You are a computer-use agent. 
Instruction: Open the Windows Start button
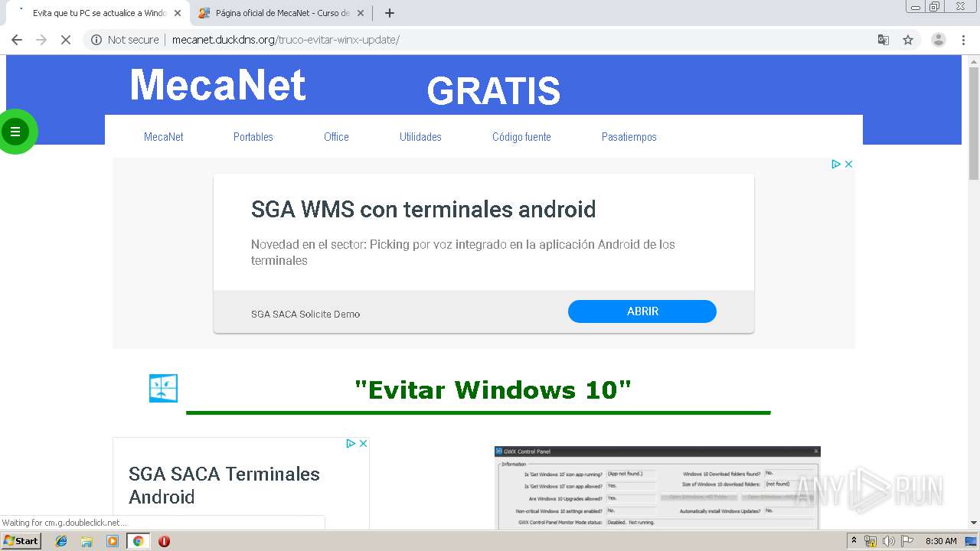point(21,540)
